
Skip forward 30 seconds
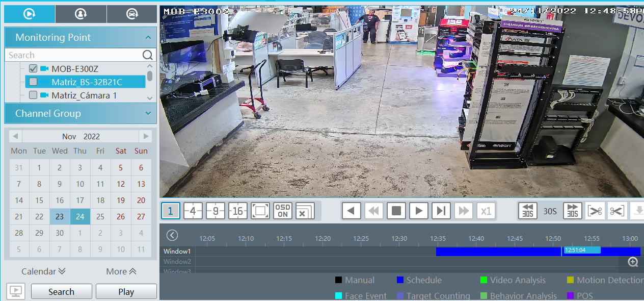(573, 211)
